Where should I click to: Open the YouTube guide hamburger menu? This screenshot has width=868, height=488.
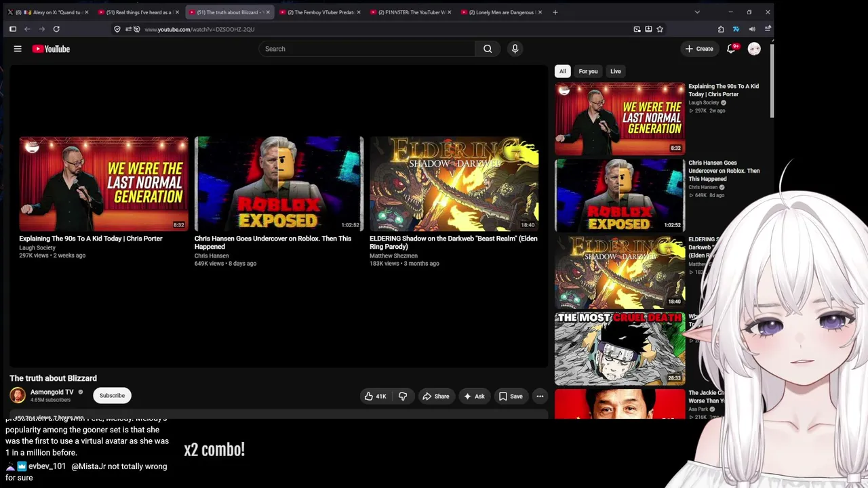coord(18,49)
